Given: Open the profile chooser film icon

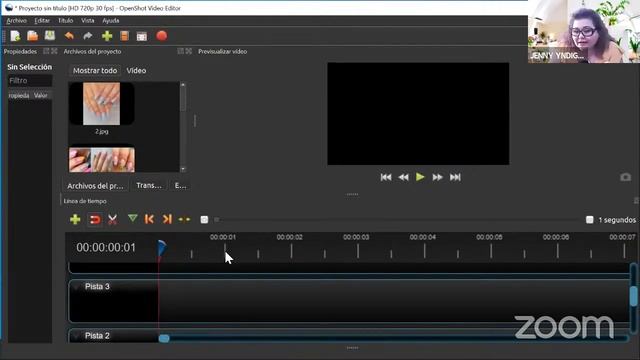Looking at the screenshot, I should (x=124, y=36).
